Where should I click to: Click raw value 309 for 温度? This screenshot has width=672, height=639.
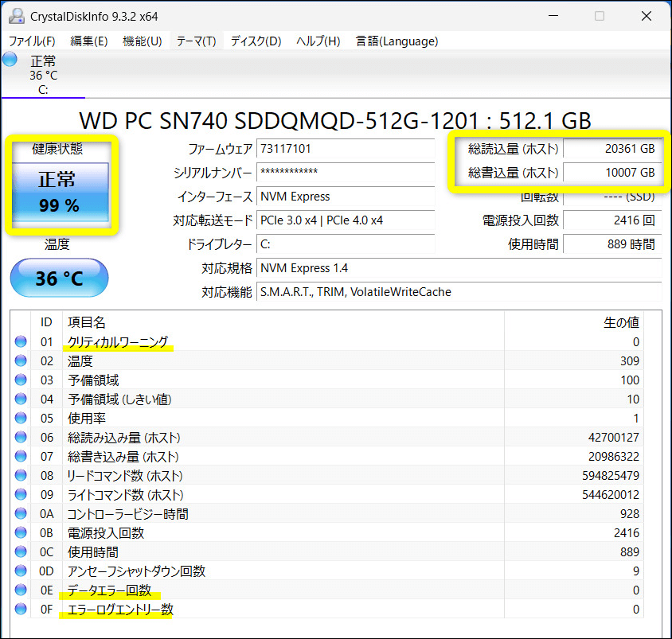630,360
